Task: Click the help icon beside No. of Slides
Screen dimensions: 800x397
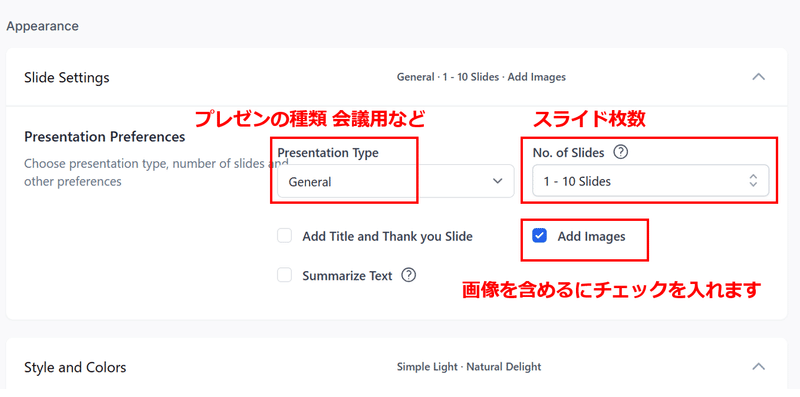Action: coord(620,152)
